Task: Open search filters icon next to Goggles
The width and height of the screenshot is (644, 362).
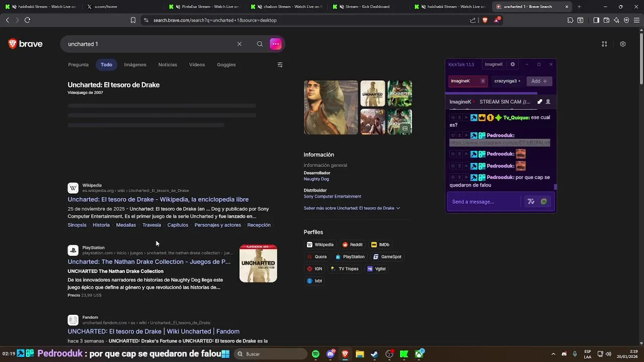Action: (x=280, y=65)
